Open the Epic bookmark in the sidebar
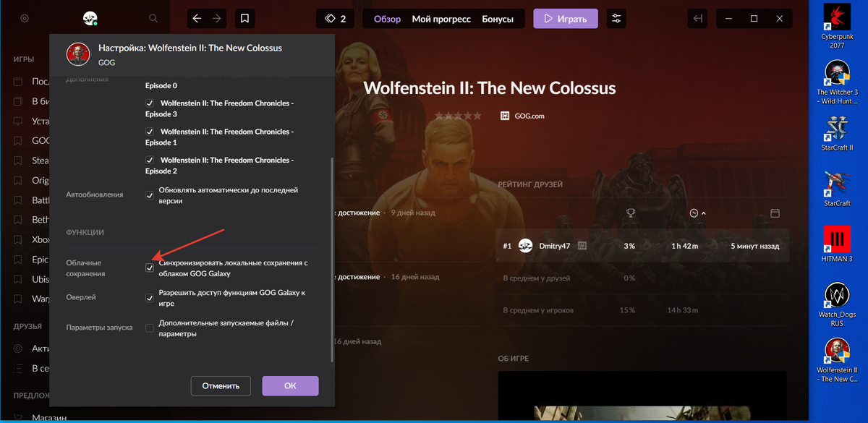 32,259
